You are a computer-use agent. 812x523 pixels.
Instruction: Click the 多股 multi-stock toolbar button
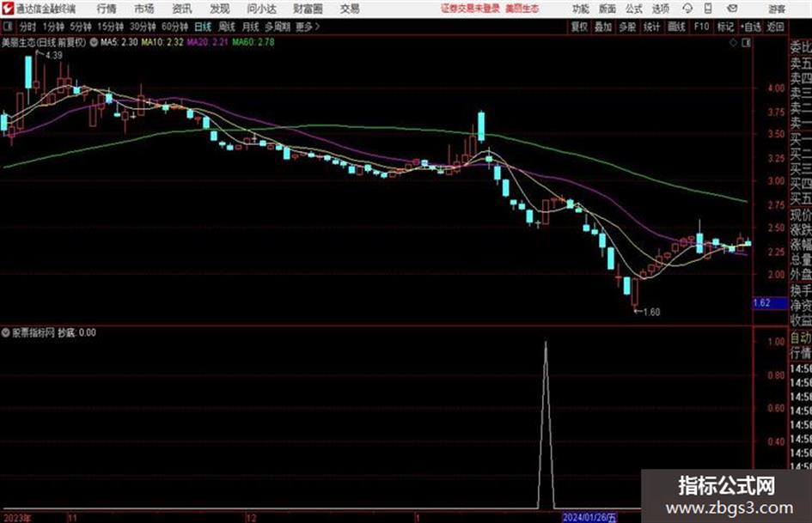(627, 27)
